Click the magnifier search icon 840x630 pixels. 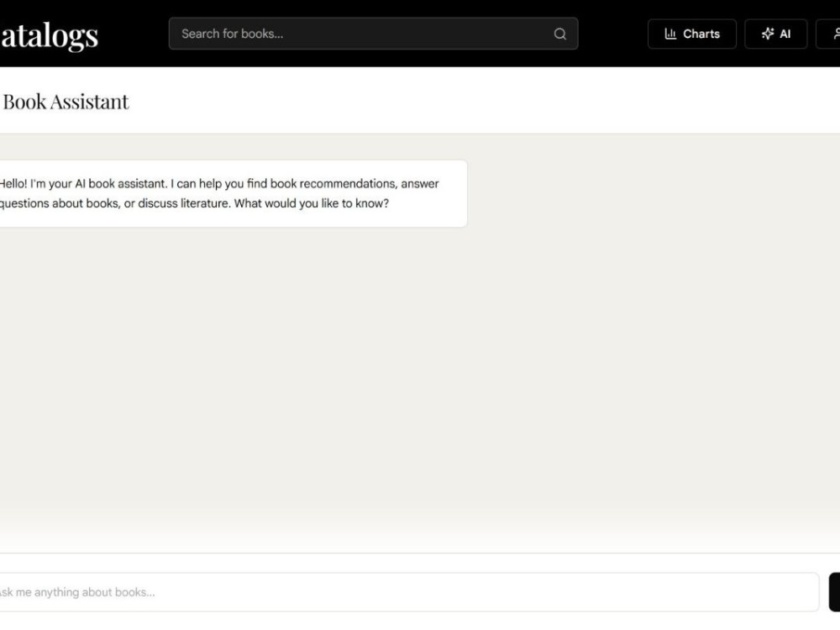(x=559, y=34)
